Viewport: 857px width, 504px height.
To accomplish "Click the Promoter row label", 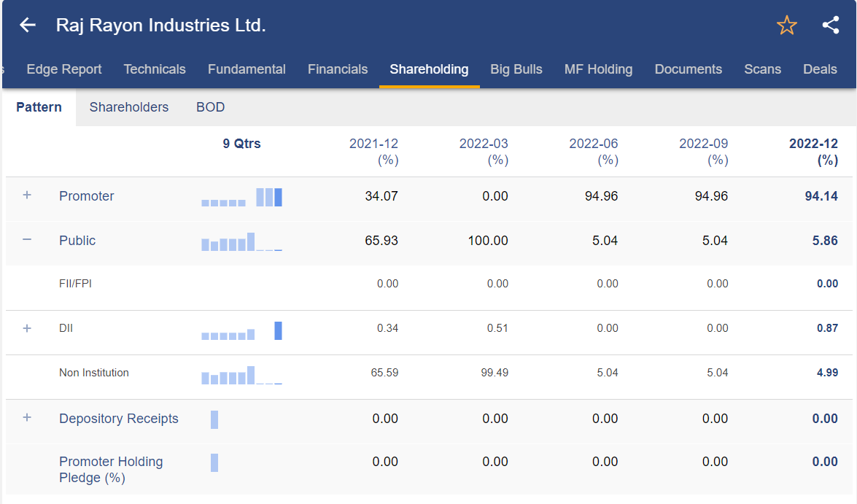I will tap(86, 195).
